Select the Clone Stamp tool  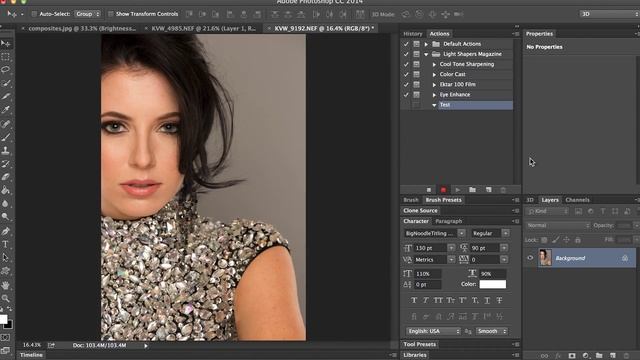[6, 151]
